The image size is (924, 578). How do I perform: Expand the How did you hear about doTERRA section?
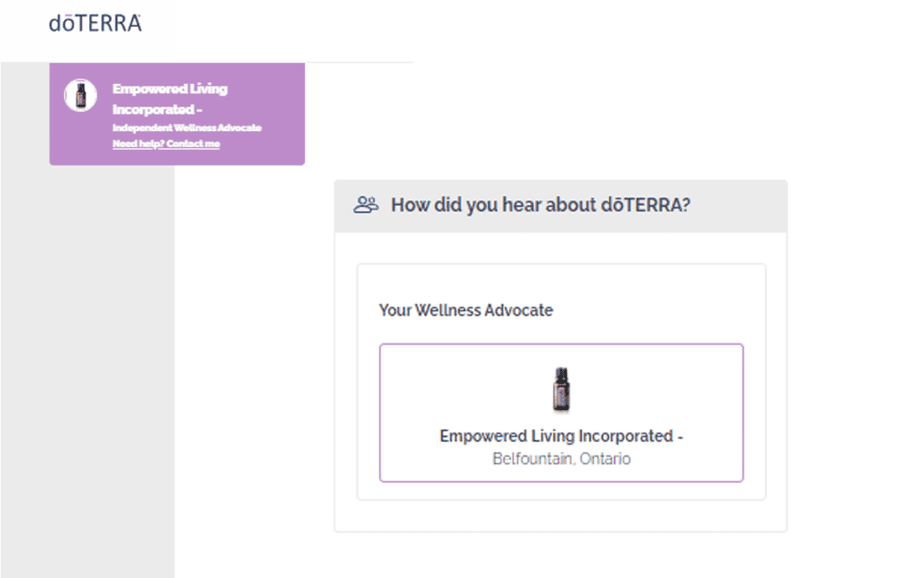click(541, 205)
